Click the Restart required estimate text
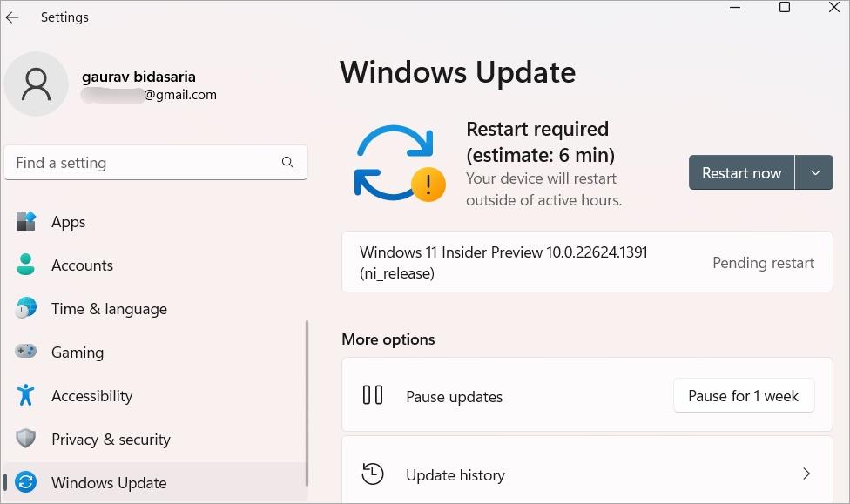The width and height of the screenshot is (850, 504). point(541,142)
